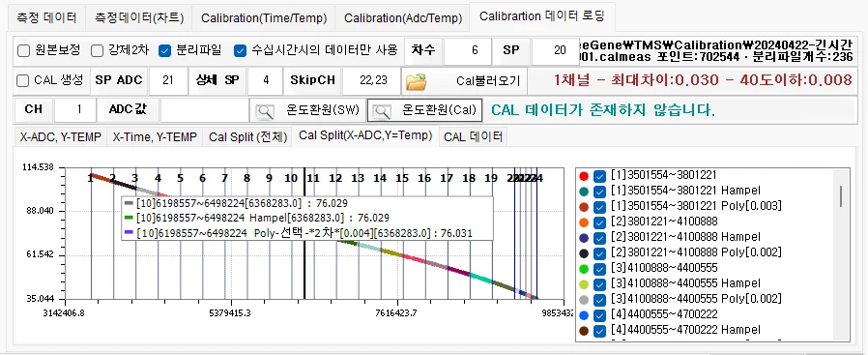Click red swatch of [1]3501554~3801221
Screen dimensions: 868x355
pyautogui.click(x=583, y=176)
